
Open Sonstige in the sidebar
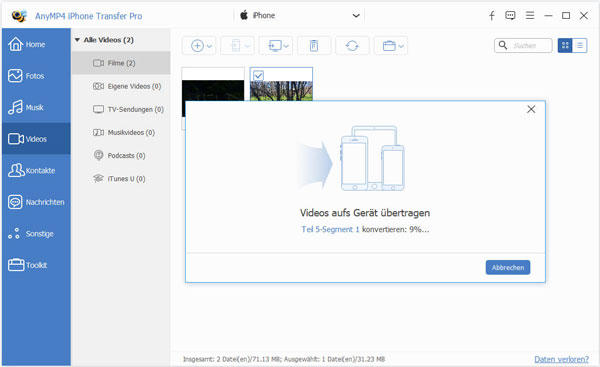coord(36,233)
